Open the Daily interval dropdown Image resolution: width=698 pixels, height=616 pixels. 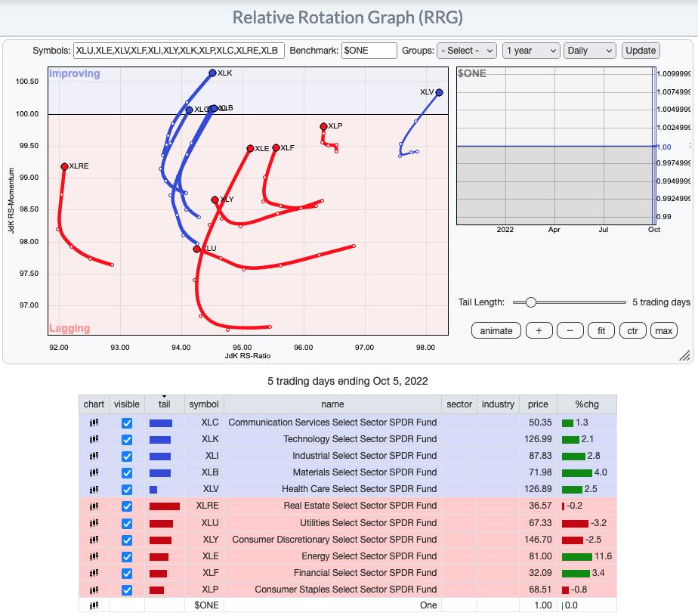[x=590, y=51]
